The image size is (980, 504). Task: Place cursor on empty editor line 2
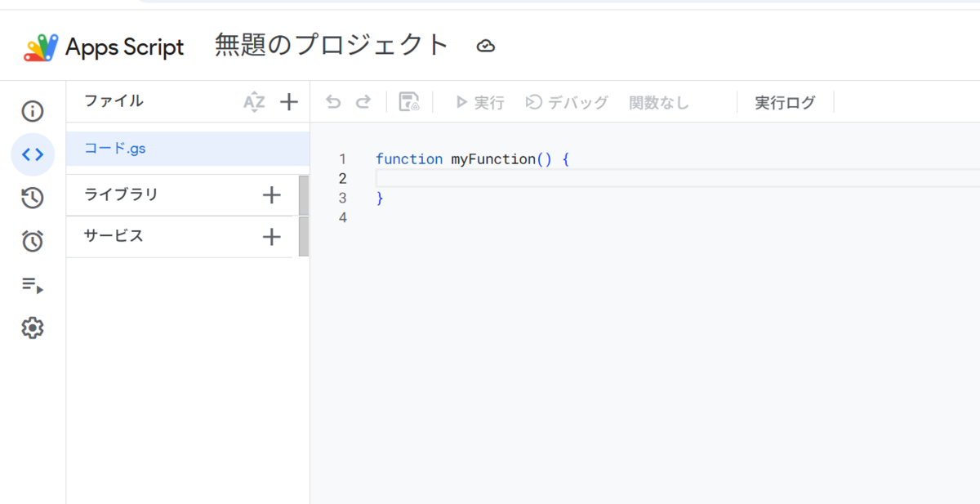click(x=678, y=178)
